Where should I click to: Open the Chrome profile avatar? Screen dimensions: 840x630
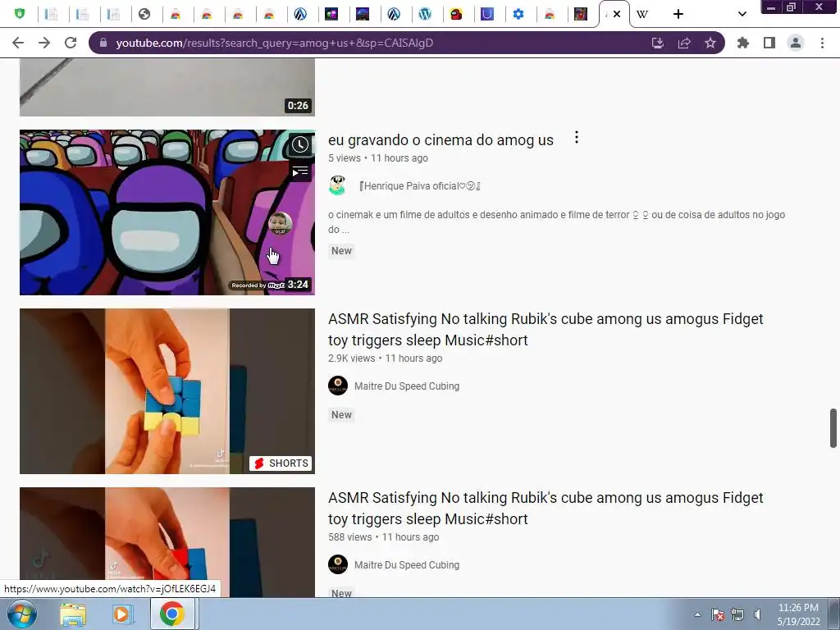click(x=796, y=43)
